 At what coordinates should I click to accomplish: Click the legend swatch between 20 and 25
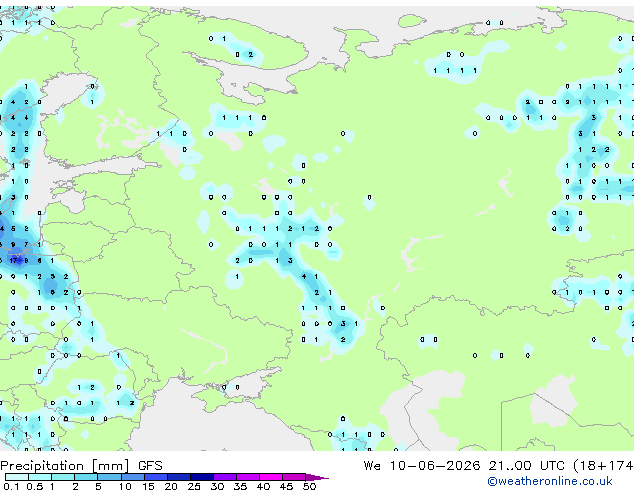(x=179, y=477)
